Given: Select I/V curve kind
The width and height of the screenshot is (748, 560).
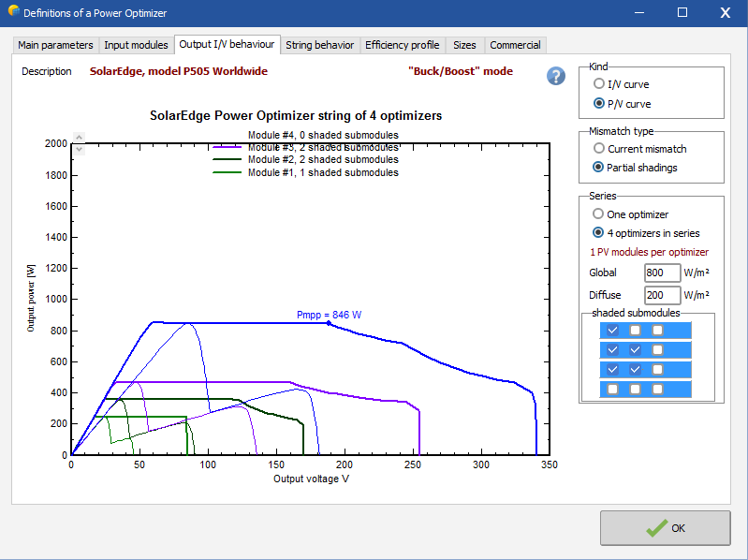Looking at the screenshot, I should 621,84.
